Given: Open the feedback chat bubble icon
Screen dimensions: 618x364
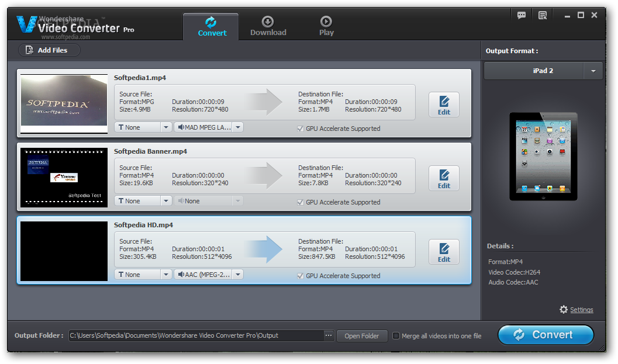Looking at the screenshot, I should click(x=522, y=15).
